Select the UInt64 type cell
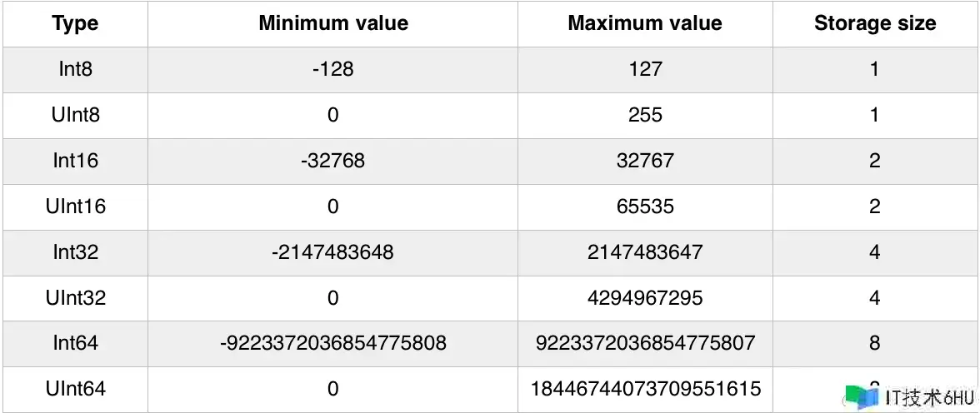The image size is (980, 413). coord(75,389)
